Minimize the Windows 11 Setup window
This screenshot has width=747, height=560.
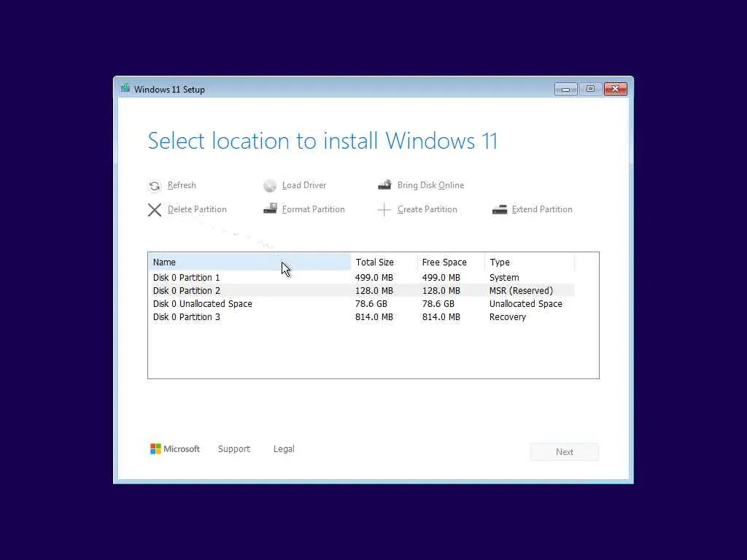(x=566, y=89)
